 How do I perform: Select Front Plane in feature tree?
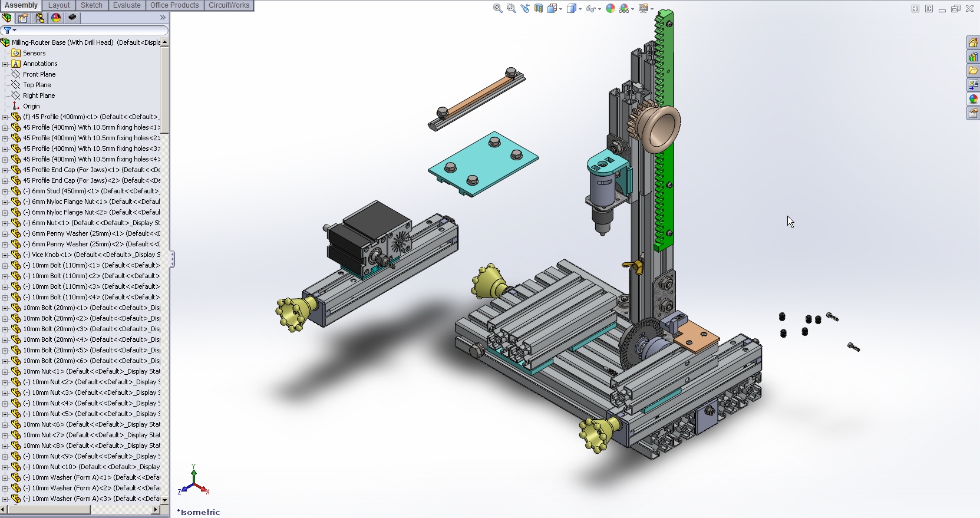[x=39, y=74]
